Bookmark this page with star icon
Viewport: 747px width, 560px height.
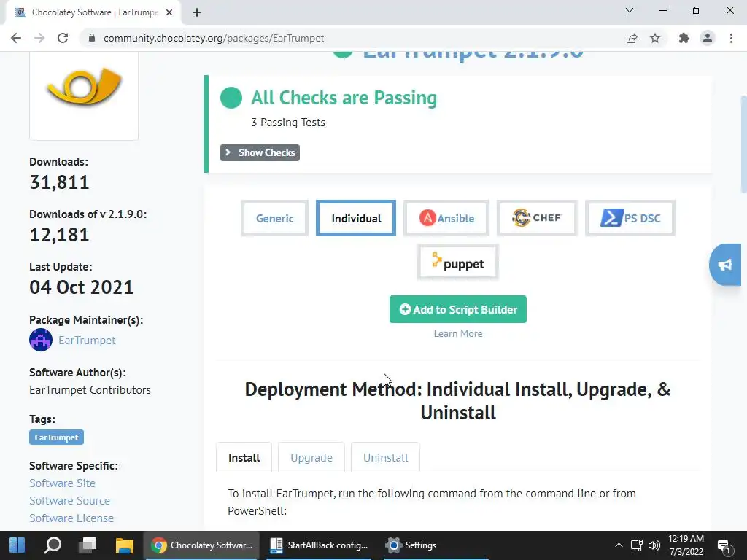[655, 38]
